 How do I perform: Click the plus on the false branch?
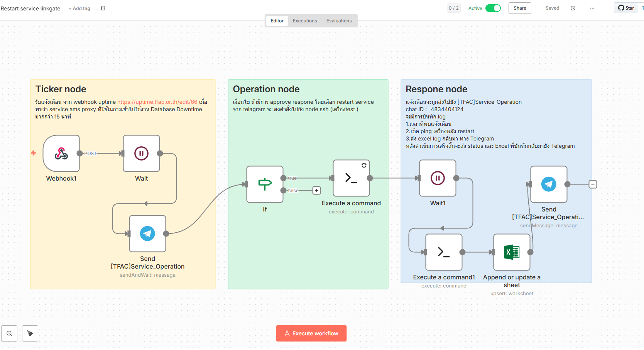tap(316, 190)
